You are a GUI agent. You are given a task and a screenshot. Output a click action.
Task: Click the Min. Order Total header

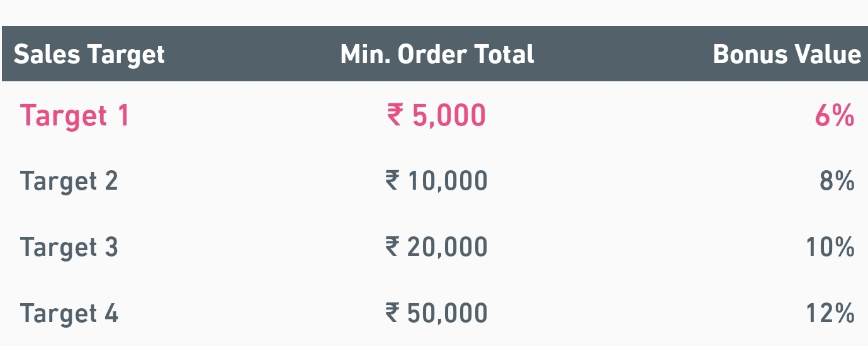pos(437,55)
